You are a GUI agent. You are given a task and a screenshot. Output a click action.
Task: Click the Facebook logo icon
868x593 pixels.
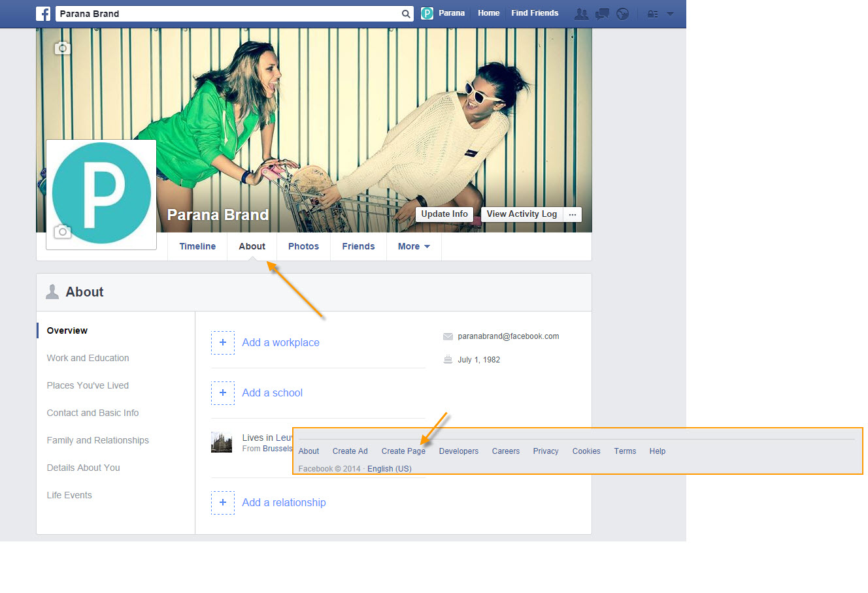pos(43,13)
